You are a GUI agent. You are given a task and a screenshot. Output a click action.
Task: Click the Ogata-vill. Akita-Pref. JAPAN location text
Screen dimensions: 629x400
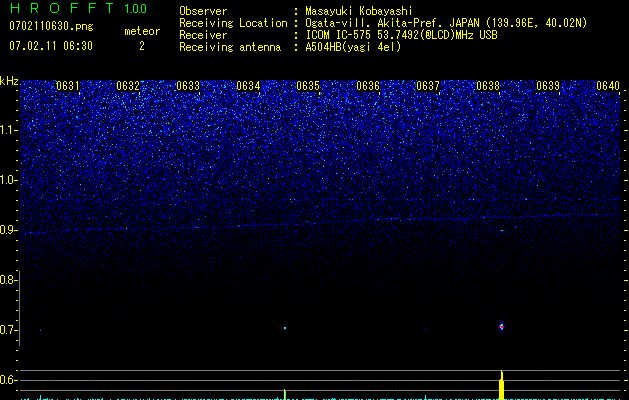pos(446,23)
